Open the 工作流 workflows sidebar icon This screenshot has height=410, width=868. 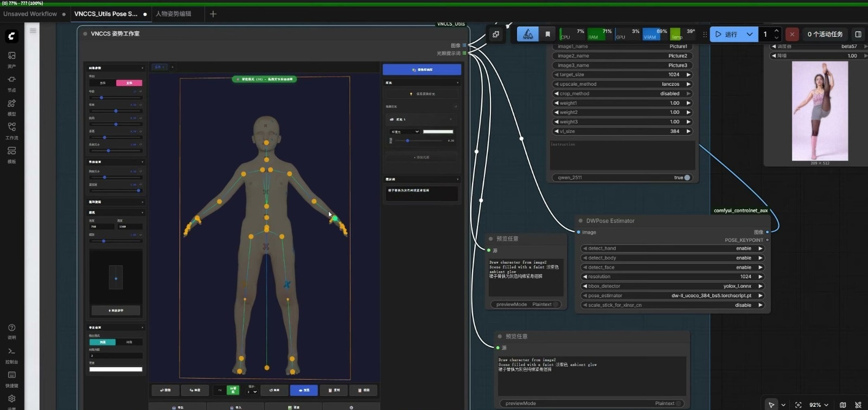(11, 127)
